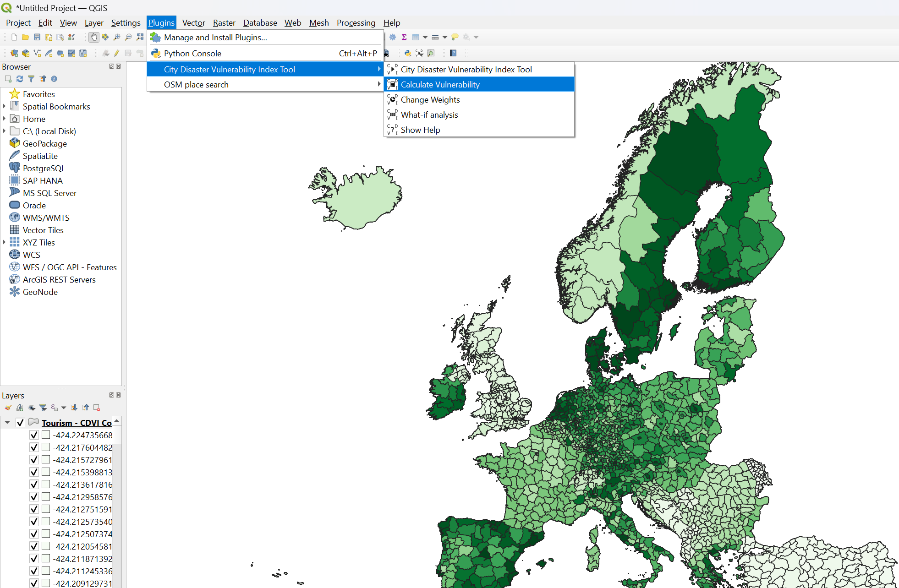
Task: Click the Layers panel scrollbar up arrow
Action: coord(117,421)
